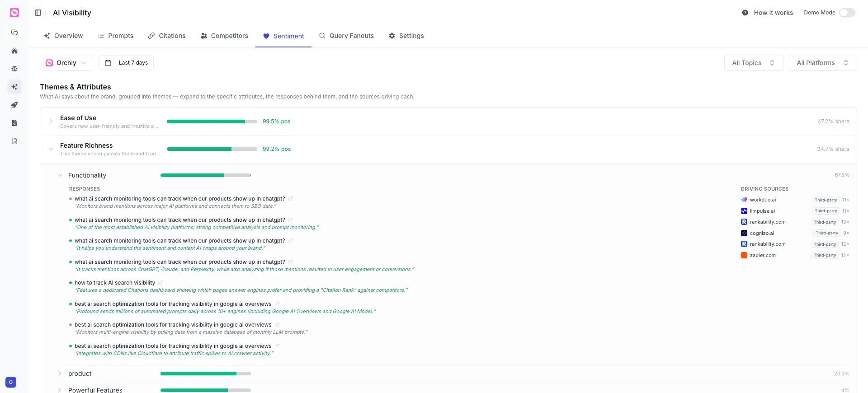868x393 pixels.
Task: Open external link for 'Integrates with CDNs' response
Action: [277, 346]
